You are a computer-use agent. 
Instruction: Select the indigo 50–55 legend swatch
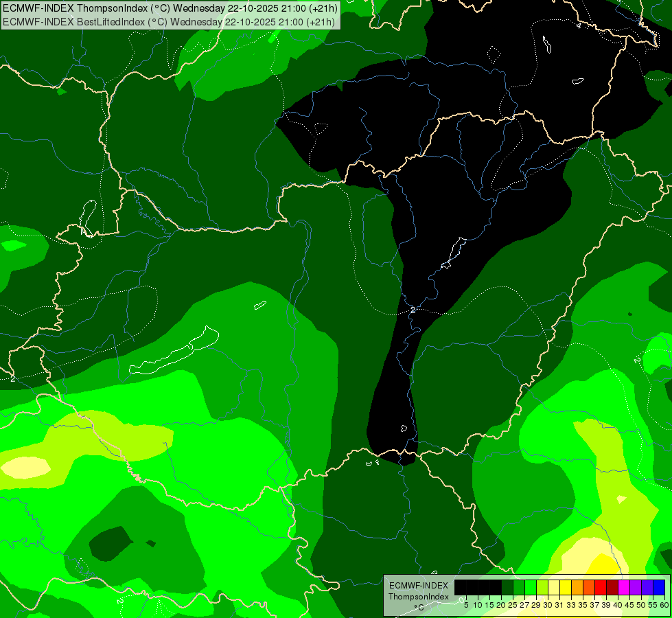pyautogui.click(x=647, y=587)
